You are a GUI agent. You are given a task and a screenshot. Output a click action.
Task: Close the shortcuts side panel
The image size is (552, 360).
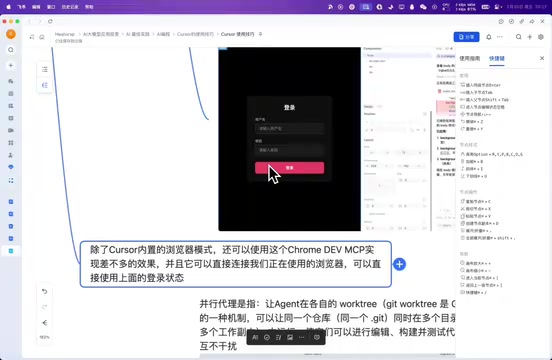542,58
